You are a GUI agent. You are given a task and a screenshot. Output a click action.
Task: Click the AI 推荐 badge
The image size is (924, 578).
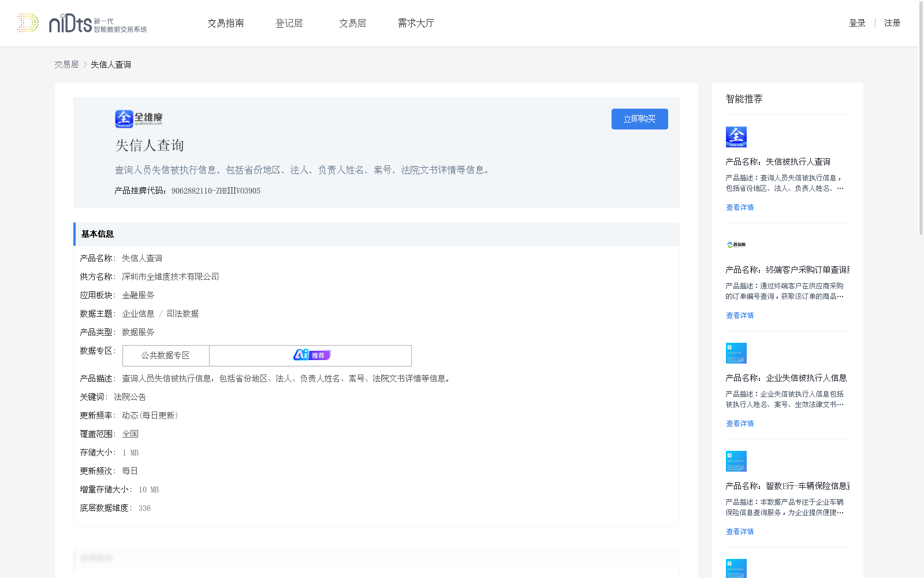[x=312, y=355]
